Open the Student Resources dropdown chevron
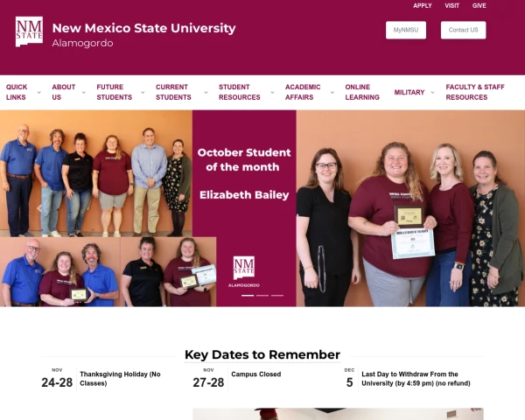This screenshot has height=420, width=525. tap(272, 93)
